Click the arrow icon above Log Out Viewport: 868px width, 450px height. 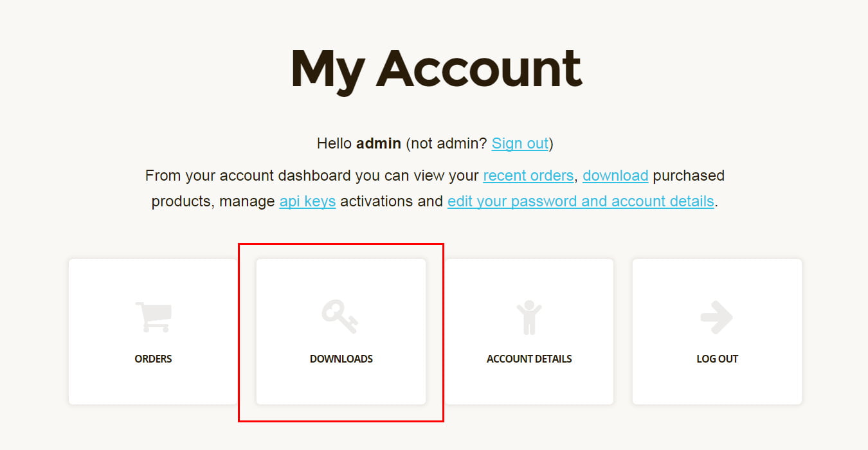coord(716,318)
